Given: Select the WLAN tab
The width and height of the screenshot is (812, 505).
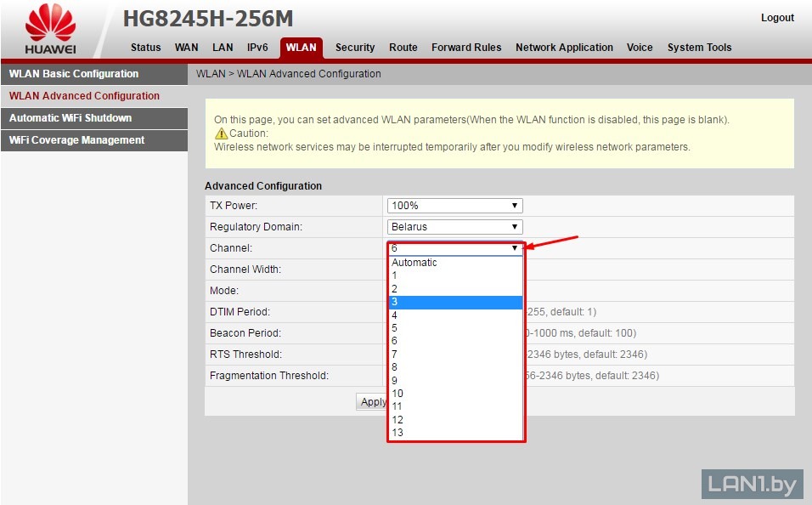Looking at the screenshot, I should tap(302, 48).
